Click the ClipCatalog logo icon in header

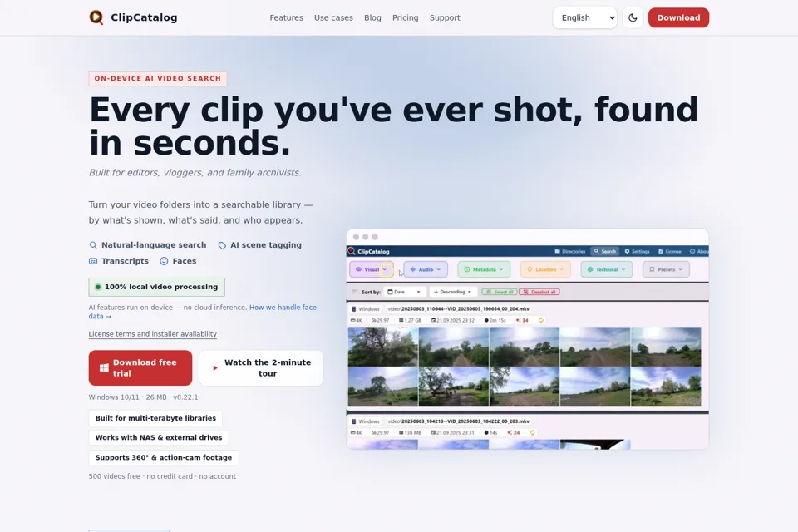point(96,17)
